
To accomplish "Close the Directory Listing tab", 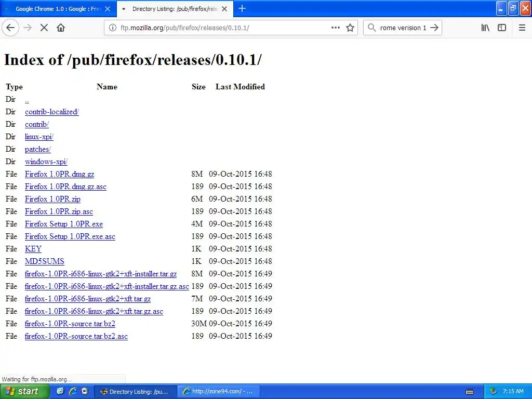I will coord(224,9).
